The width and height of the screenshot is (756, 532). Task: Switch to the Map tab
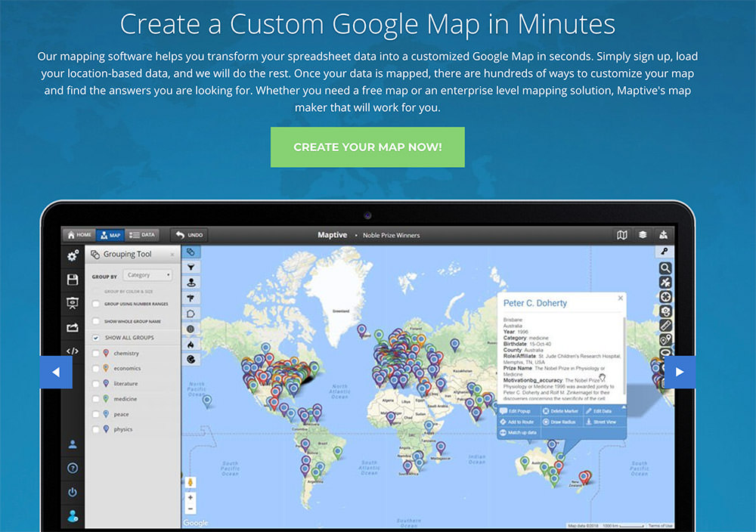tap(110, 235)
